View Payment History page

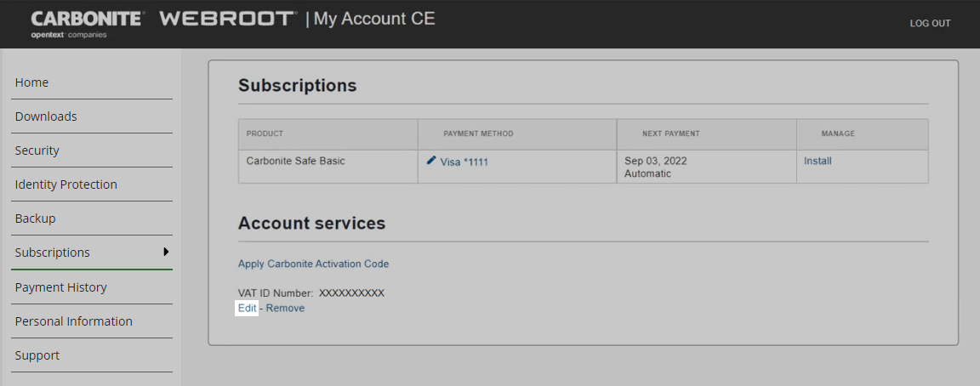tap(61, 287)
